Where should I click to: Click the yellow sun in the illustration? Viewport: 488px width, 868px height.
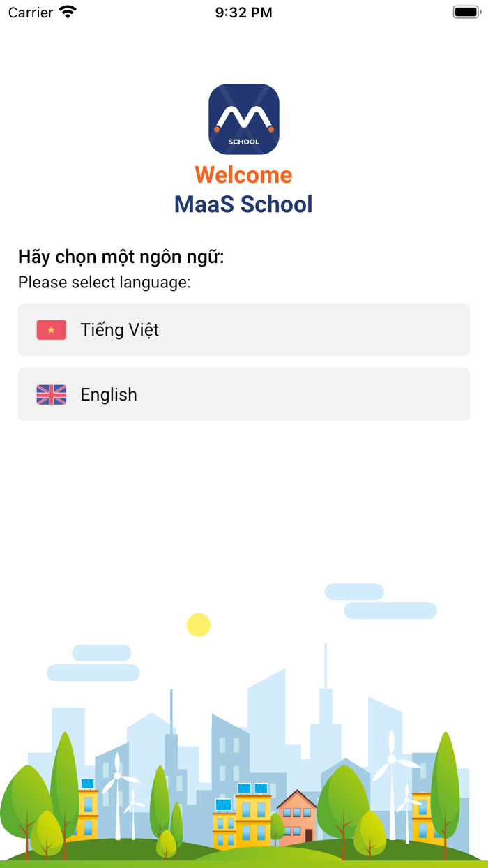[x=199, y=625]
